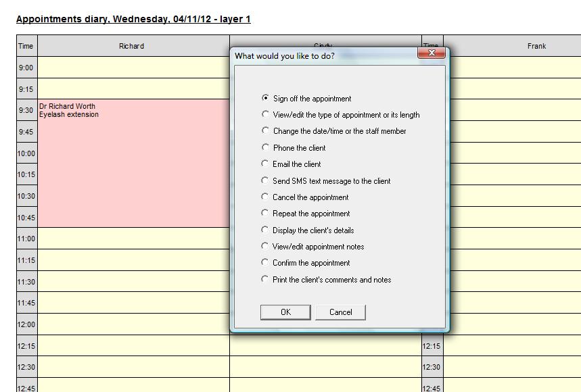Select 'Change the date/time or staff member'
Image resolution: width=581 pixels, height=392 pixels.
(x=265, y=131)
